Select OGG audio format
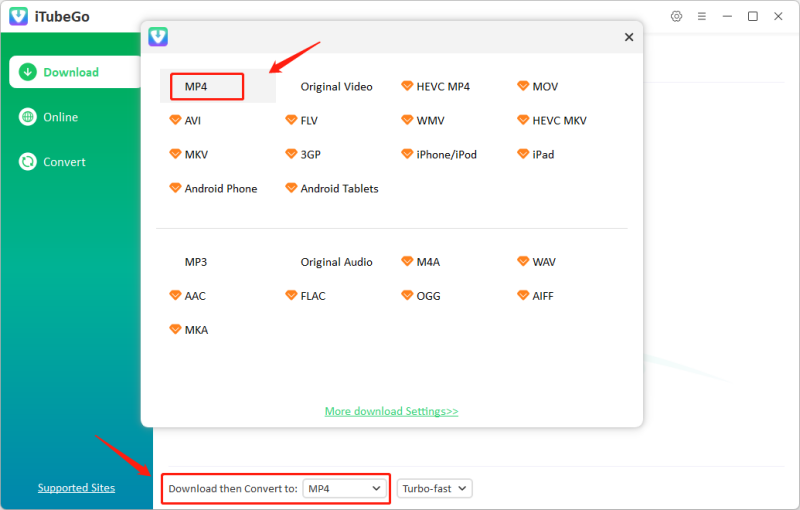This screenshot has width=800, height=510. [428, 296]
